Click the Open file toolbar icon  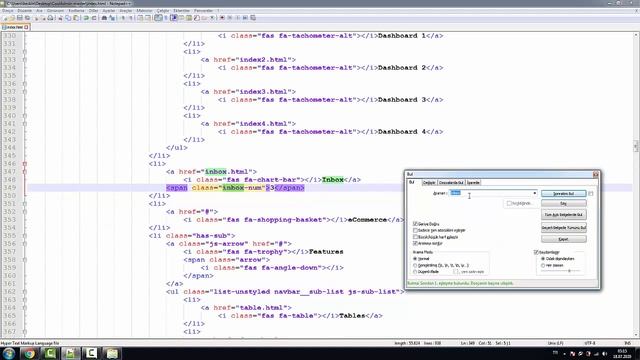(x=12, y=18)
